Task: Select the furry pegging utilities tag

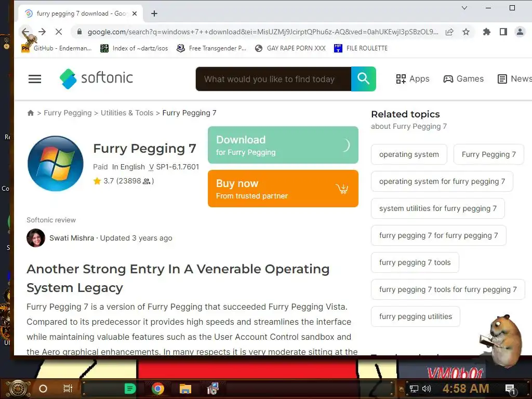Action: (416, 316)
